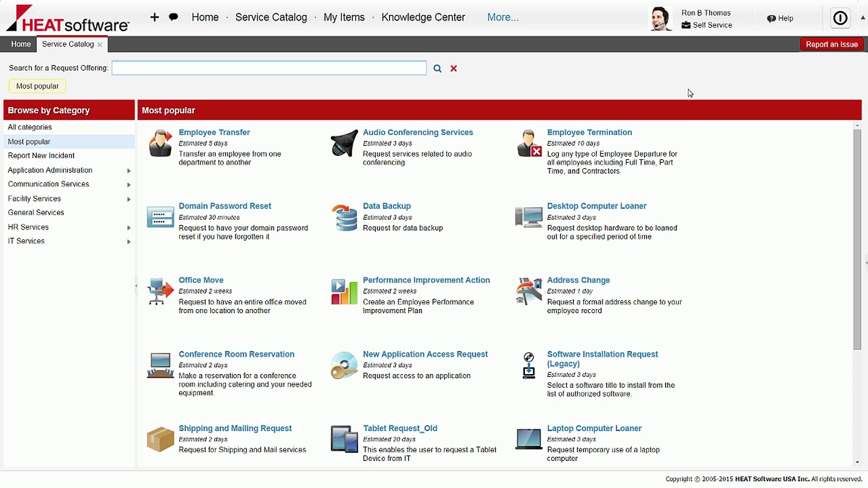
Task: Open the chat bubble icon
Action: pyautogui.click(x=174, y=18)
